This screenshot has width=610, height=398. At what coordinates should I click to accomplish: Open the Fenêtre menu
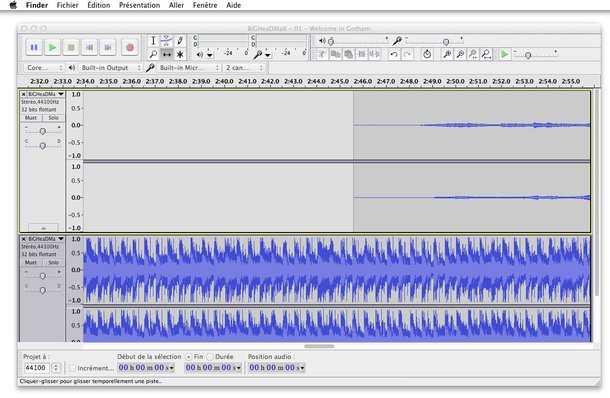pyautogui.click(x=205, y=5)
